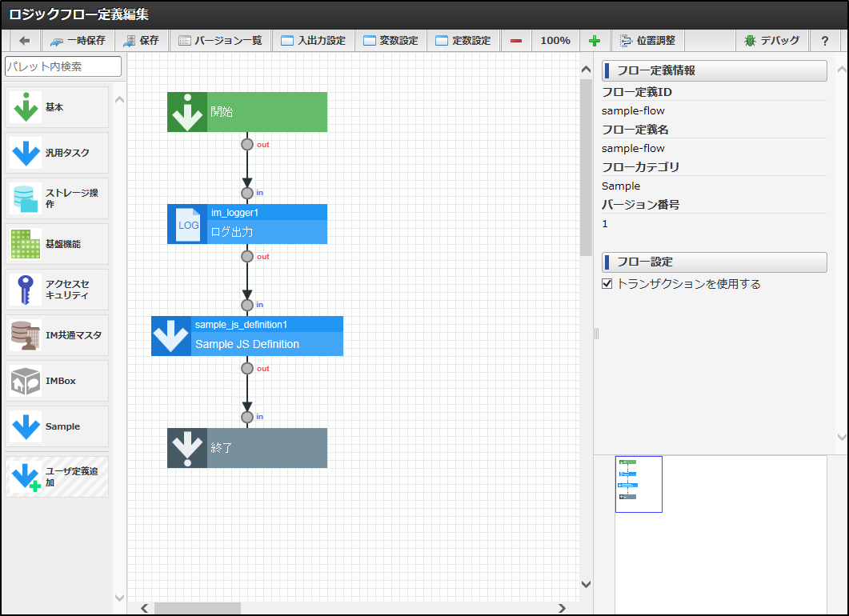
Task: Click the sample-flow flow definition ID value
Action: tap(633, 111)
